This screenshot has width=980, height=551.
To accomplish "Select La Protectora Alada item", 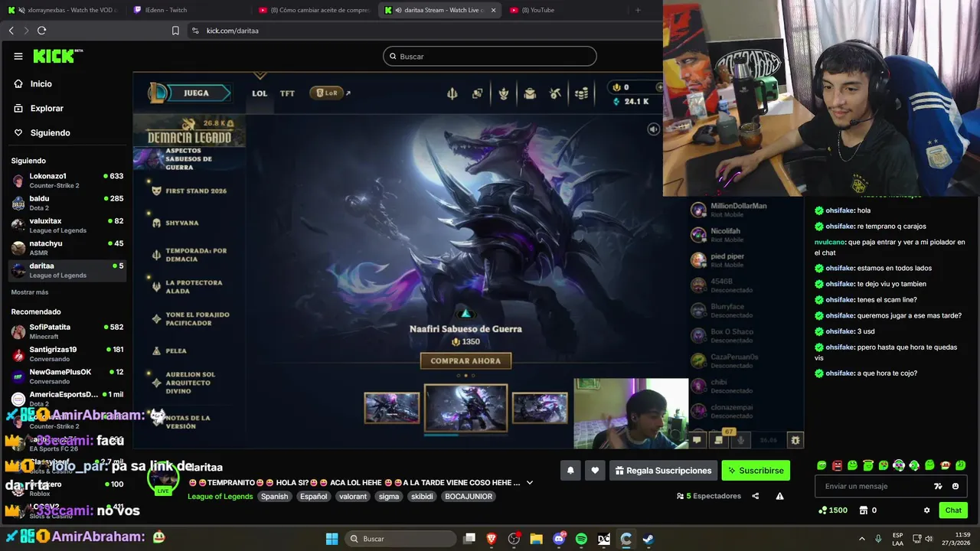I will [189, 287].
